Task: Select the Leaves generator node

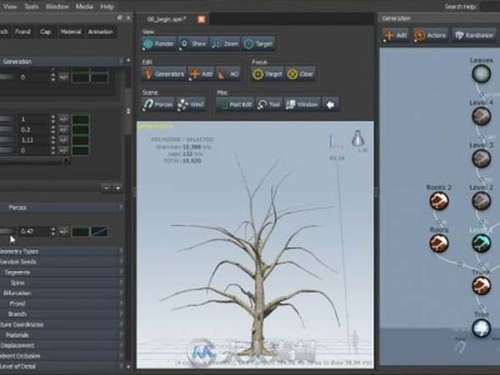Action: [481, 74]
